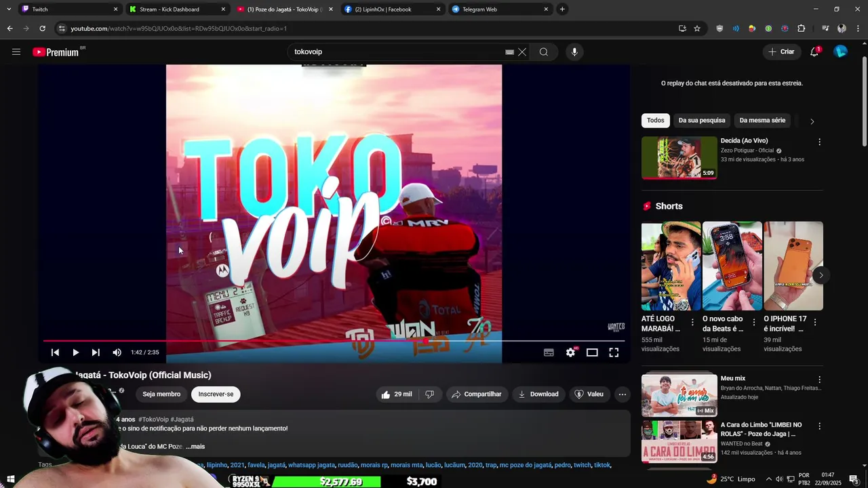Open more actions ellipsis below video
868x488 pixels.
click(622, 394)
